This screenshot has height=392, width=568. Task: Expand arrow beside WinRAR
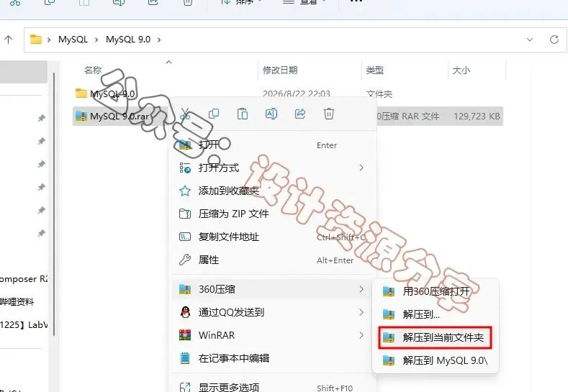pyautogui.click(x=361, y=335)
